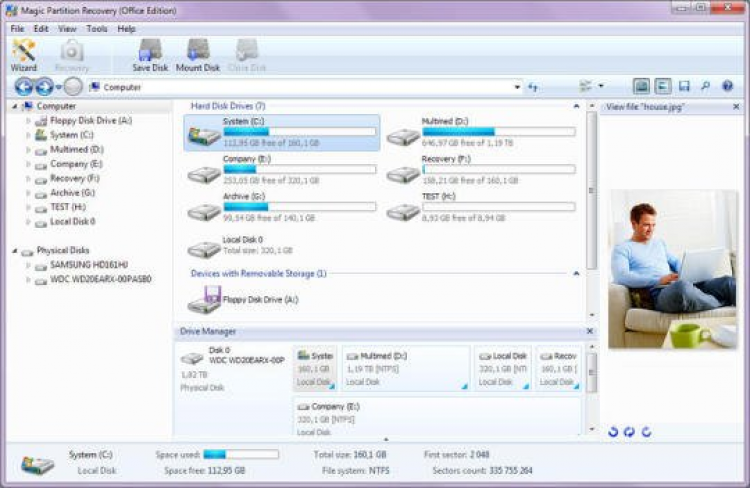Click Recov partition block in Drive Manager
The image size is (750, 488).
point(558,369)
